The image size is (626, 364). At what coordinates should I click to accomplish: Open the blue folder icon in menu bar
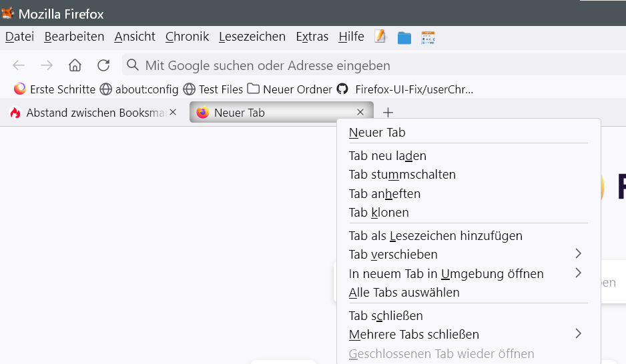point(404,37)
